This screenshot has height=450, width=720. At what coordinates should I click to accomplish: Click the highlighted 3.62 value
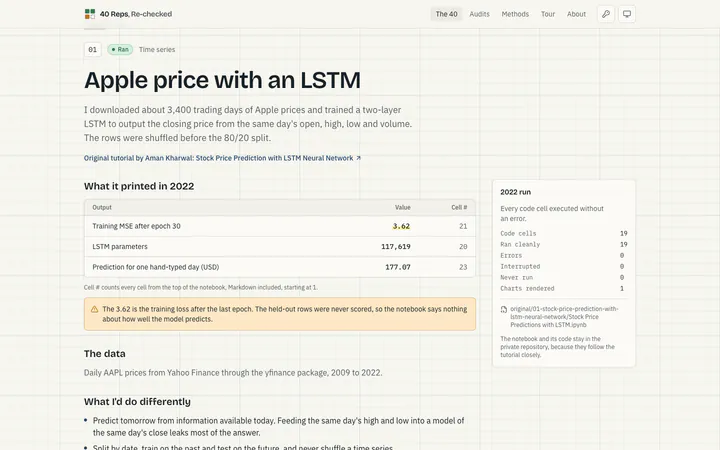pyautogui.click(x=401, y=226)
